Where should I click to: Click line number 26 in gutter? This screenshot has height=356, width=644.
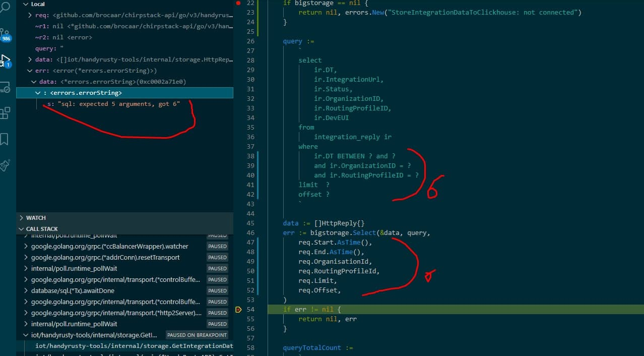pos(250,41)
